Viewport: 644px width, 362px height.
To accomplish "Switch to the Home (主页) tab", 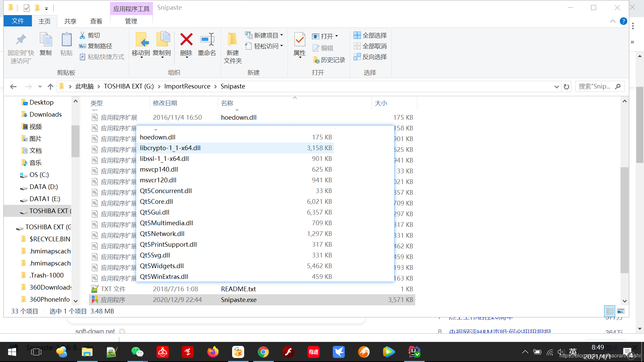I will tap(45, 21).
